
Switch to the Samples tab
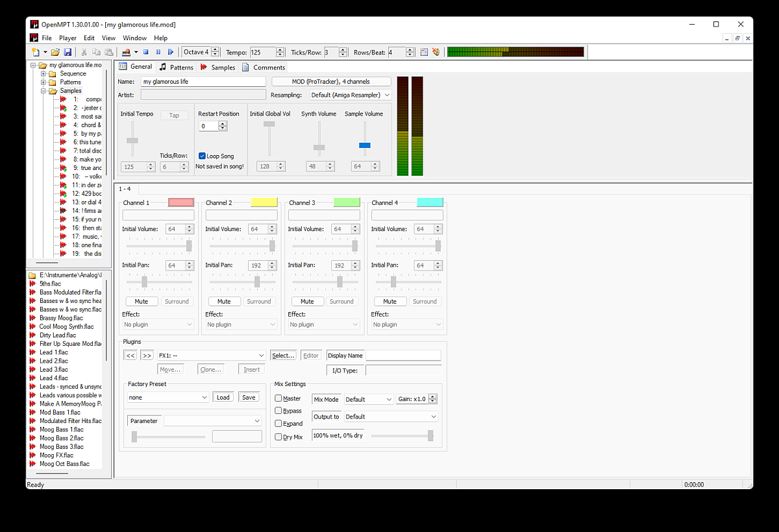(217, 67)
